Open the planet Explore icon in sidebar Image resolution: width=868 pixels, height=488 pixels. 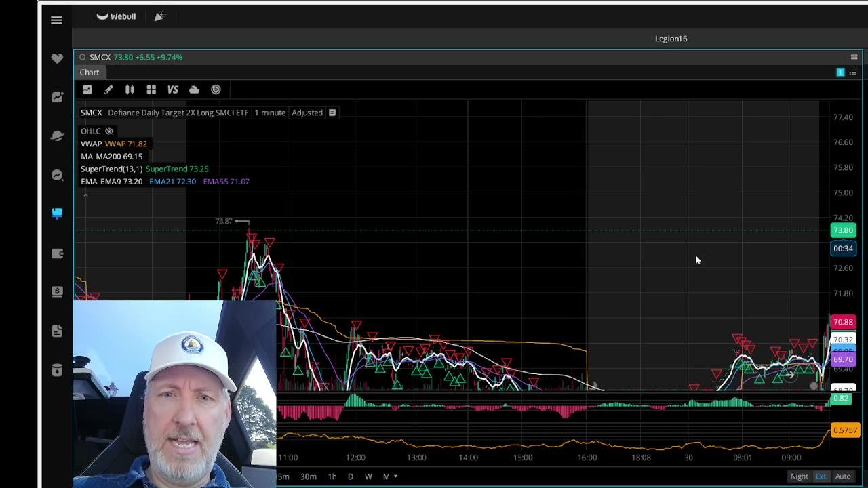pyautogui.click(x=57, y=136)
